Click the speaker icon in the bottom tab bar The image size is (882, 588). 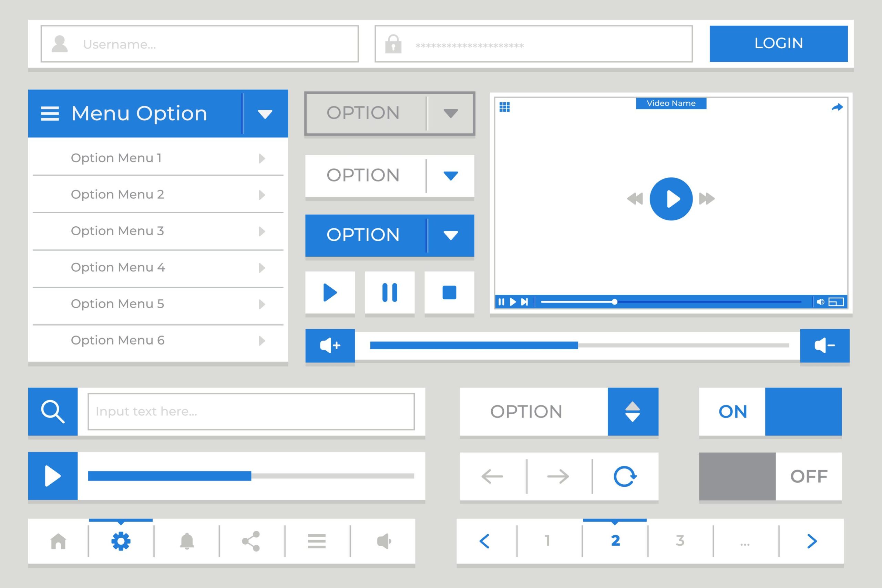tap(384, 541)
